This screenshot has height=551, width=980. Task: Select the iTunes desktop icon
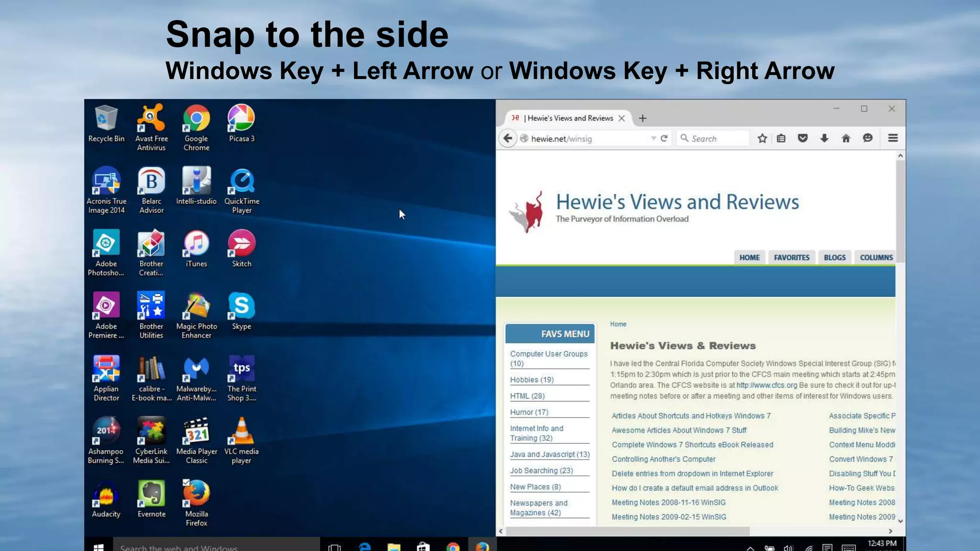click(196, 249)
